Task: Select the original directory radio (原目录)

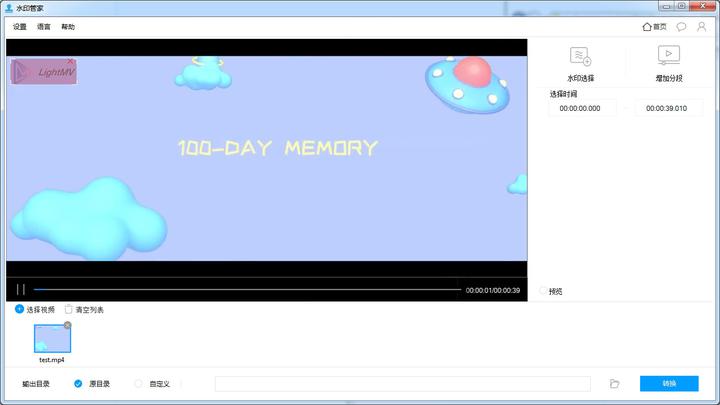Action: coord(78,383)
